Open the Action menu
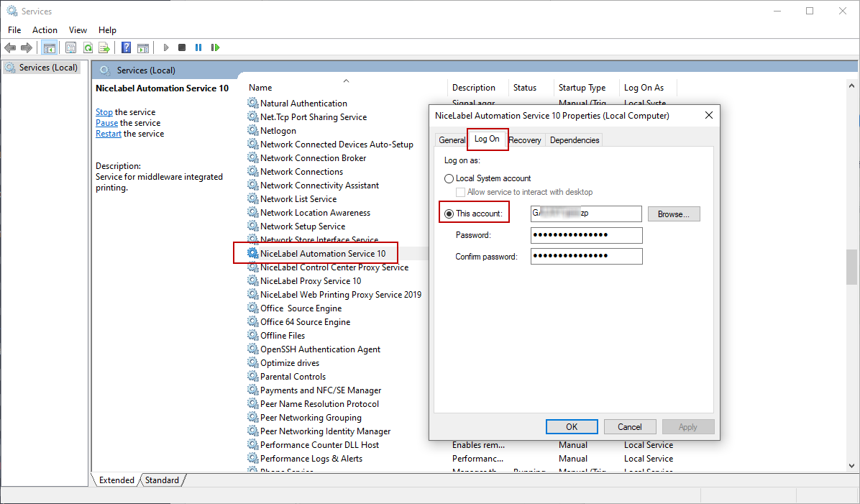The height and width of the screenshot is (504, 860). point(45,30)
